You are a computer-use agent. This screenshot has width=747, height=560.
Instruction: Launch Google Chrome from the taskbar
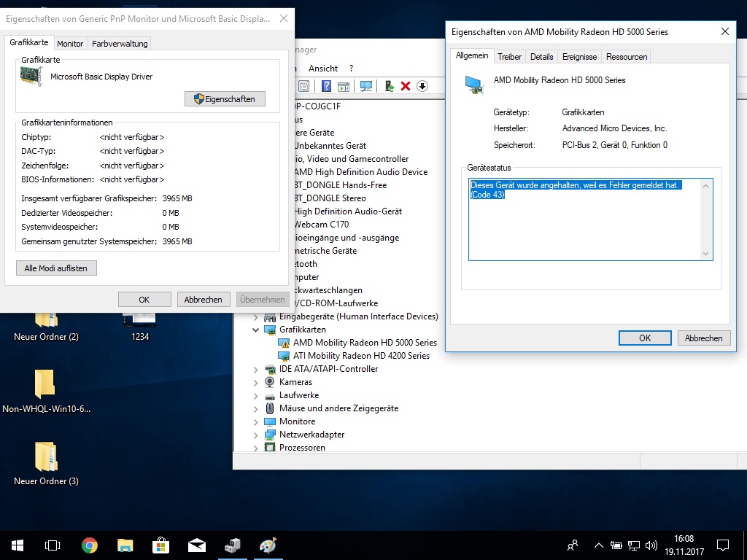pos(90,545)
